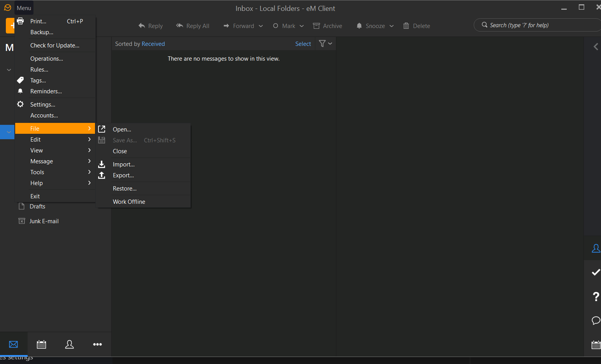Choose Import... in File submenu
The image size is (601, 364).
[144, 164]
